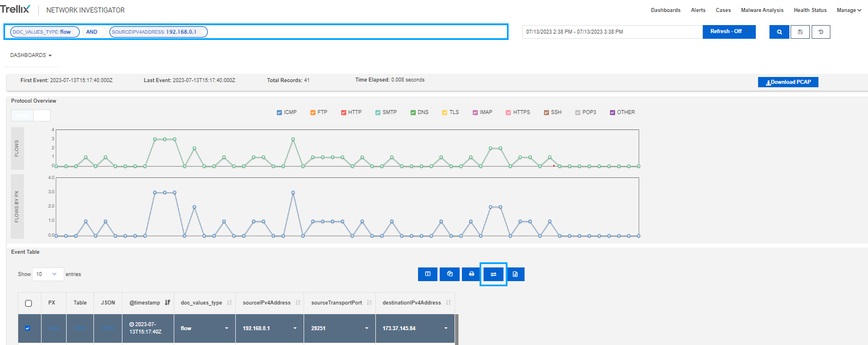The width and height of the screenshot is (868, 345).
Task: Open the column visibility button in Event Table
Action: pos(428,274)
